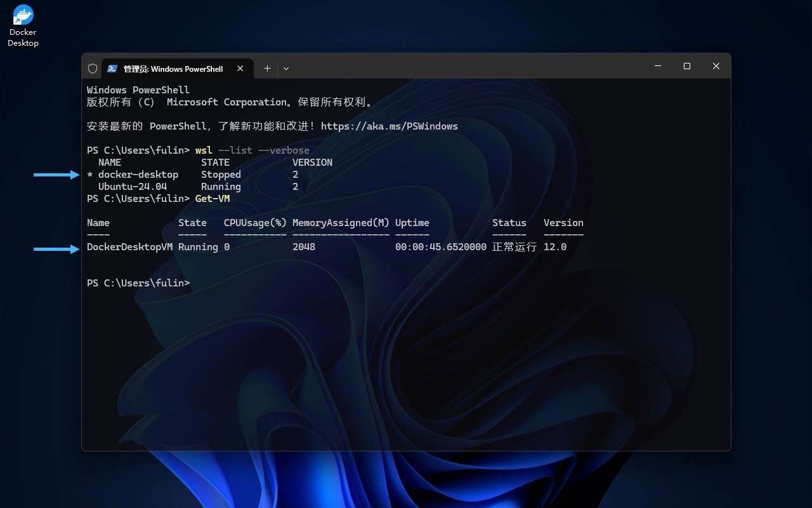This screenshot has height=508, width=812.
Task: Click the Get-VM command text
Action: click(x=213, y=199)
